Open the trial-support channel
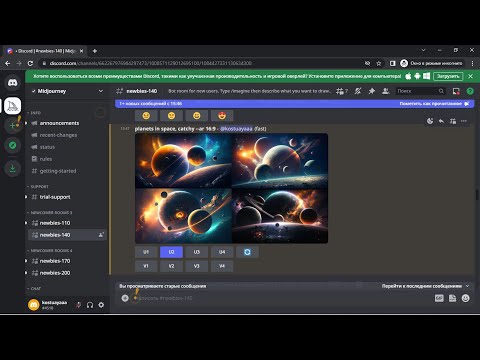Image resolution: width=480 pixels, height=360 pixels. click(67, 197)
